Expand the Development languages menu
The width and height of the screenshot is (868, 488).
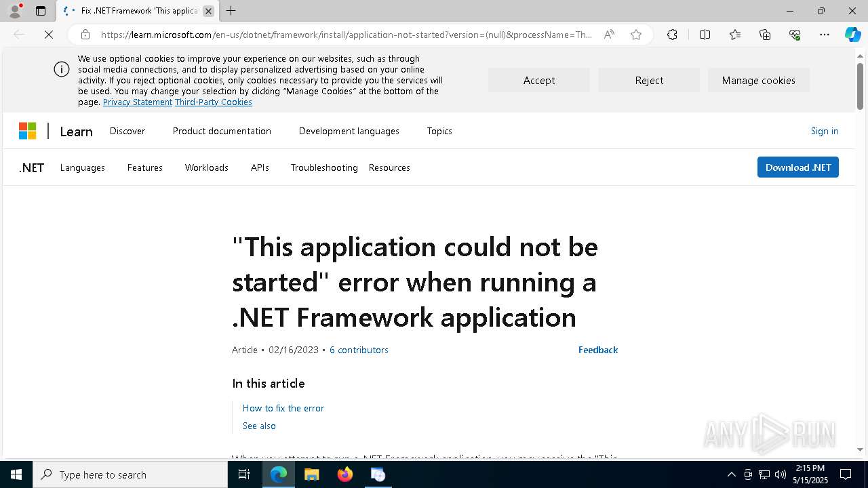pos(349,131)
